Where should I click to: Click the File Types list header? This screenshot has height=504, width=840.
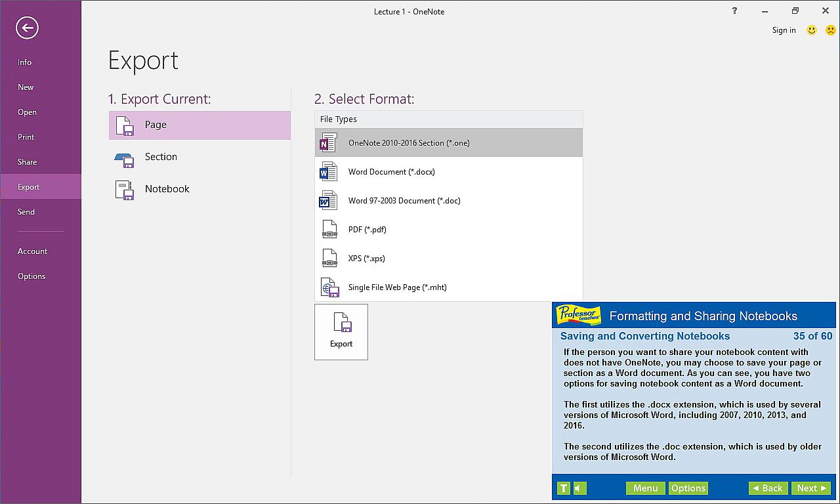pos(449,119)
